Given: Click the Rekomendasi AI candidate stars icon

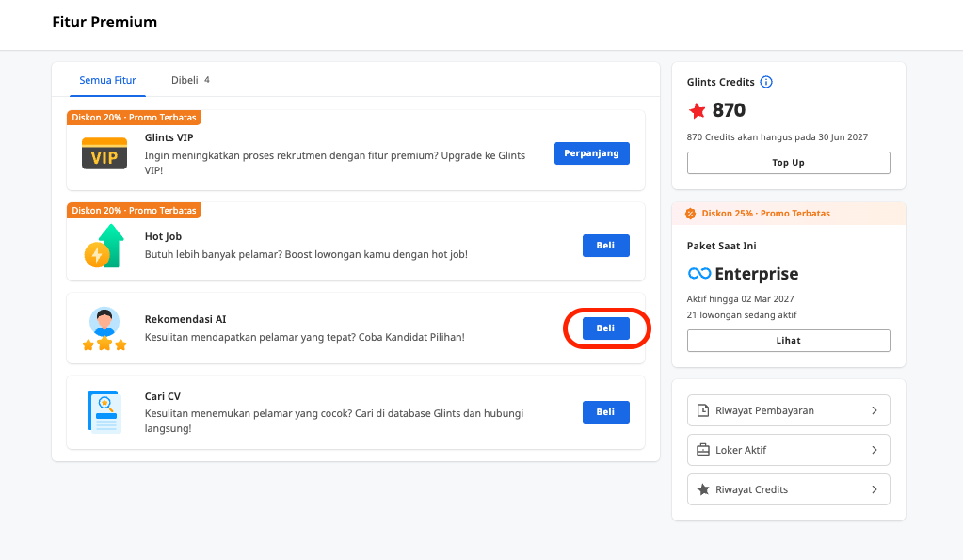Looking at the screenshot, I should click(104, 328).
